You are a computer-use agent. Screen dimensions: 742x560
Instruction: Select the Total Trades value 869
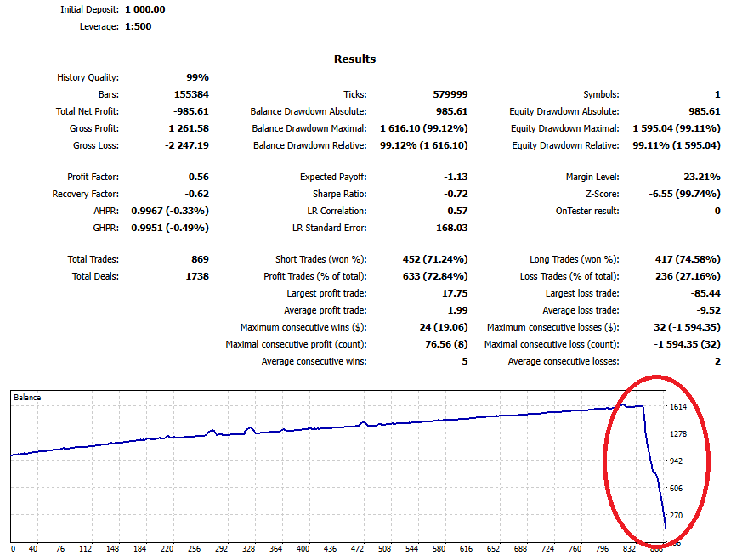[x=199, y=259]
